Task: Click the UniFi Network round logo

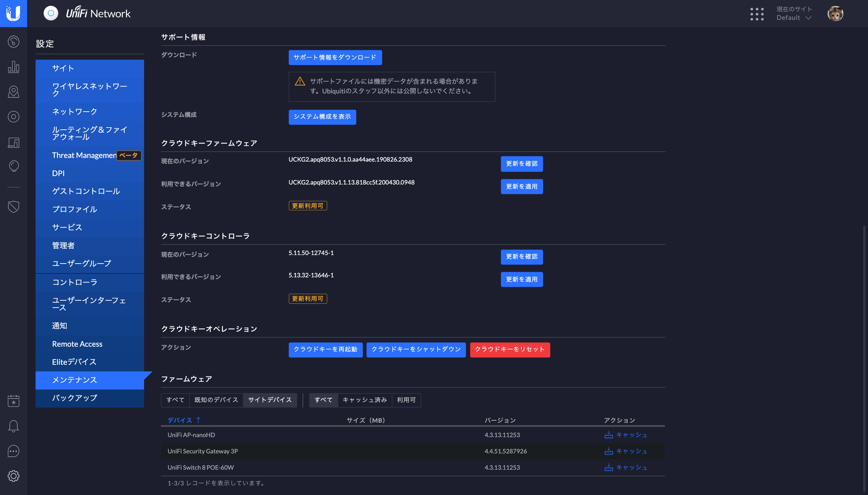Action: 51,14
